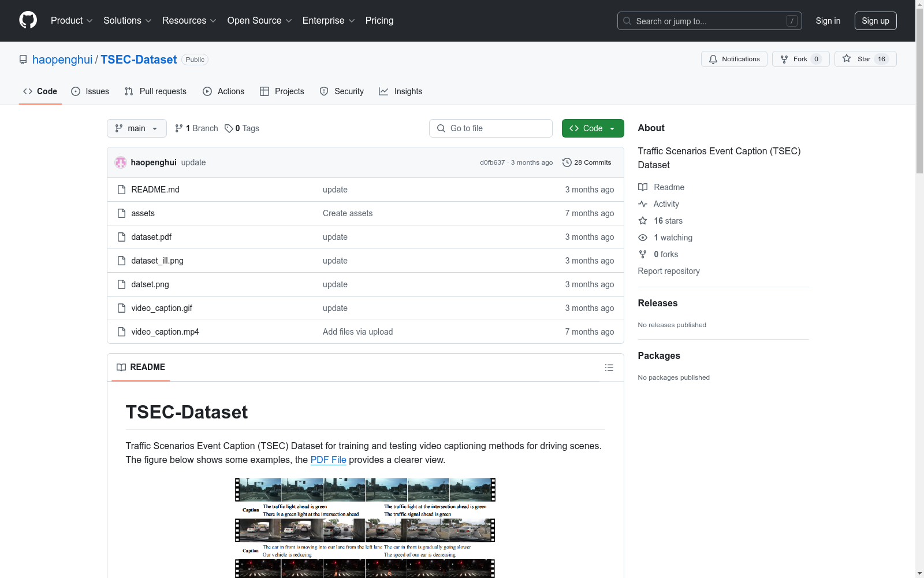Select the README tab in file viewer

(141, 367)
